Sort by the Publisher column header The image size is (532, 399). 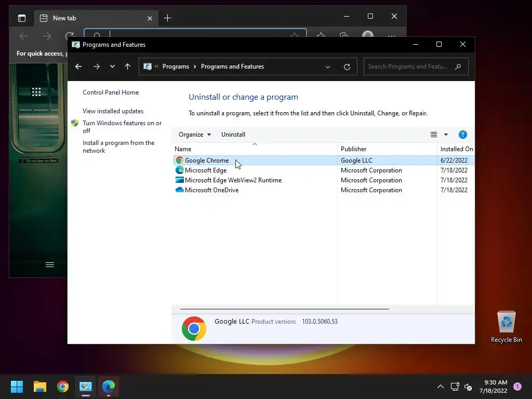(387, 149)
